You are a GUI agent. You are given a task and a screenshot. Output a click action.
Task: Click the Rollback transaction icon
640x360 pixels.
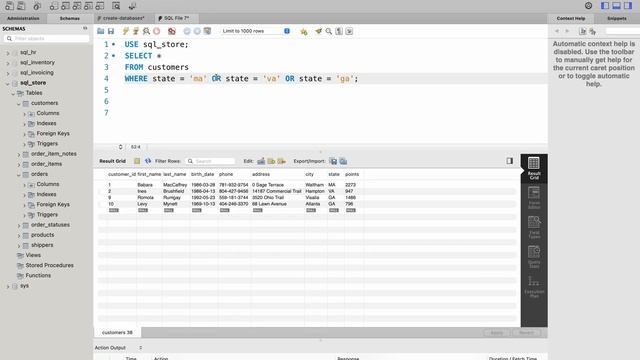[197, 31]
